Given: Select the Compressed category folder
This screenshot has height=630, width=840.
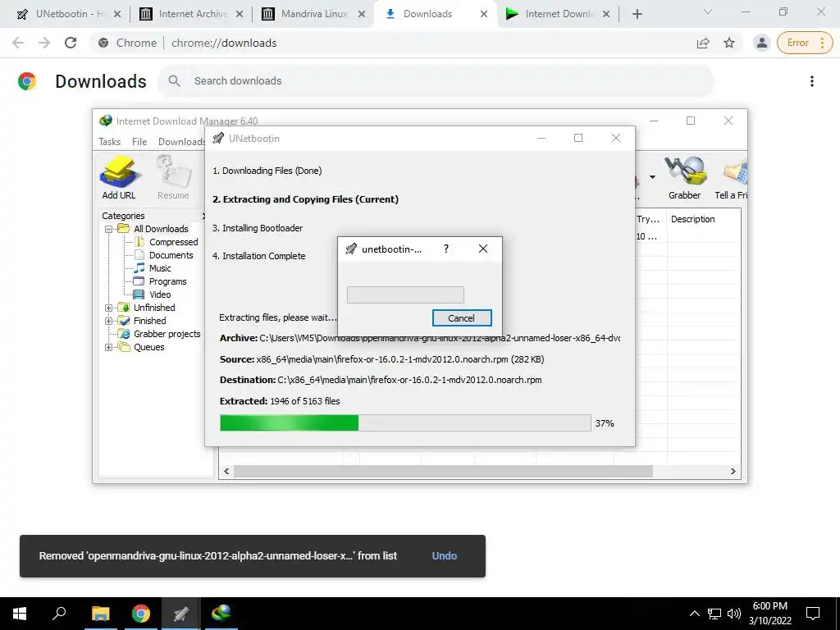Looking at the screenshot, I should [x=173, y=242].
